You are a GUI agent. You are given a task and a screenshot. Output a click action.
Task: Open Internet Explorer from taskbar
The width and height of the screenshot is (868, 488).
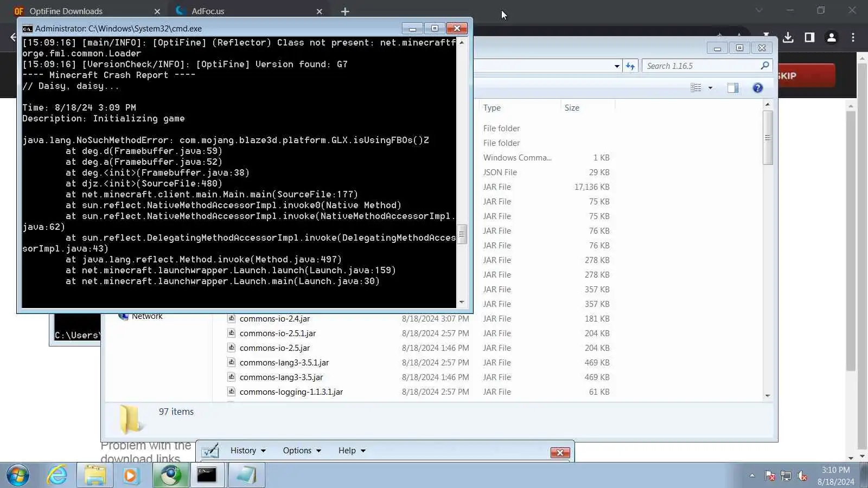[57, 476]
